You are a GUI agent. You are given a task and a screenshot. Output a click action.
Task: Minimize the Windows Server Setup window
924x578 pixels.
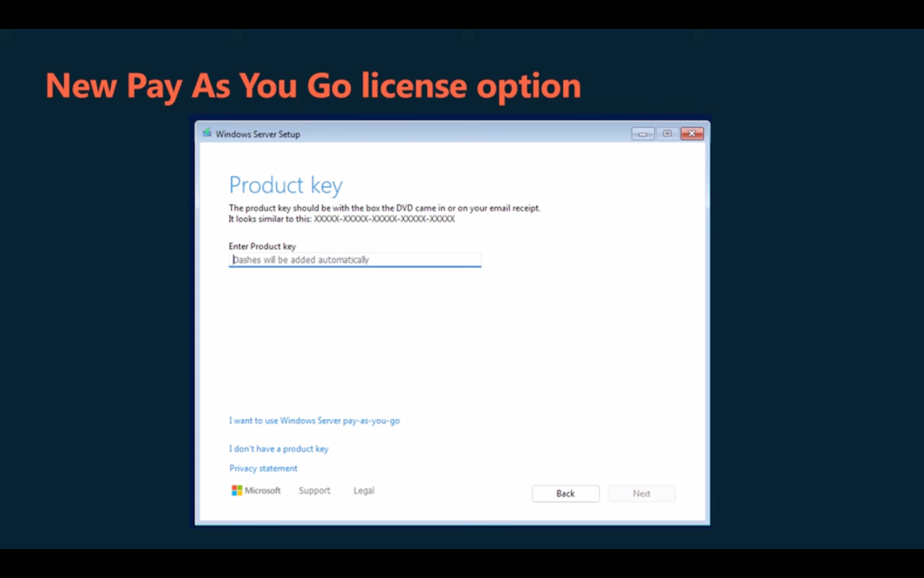click(x=642, y=134)
